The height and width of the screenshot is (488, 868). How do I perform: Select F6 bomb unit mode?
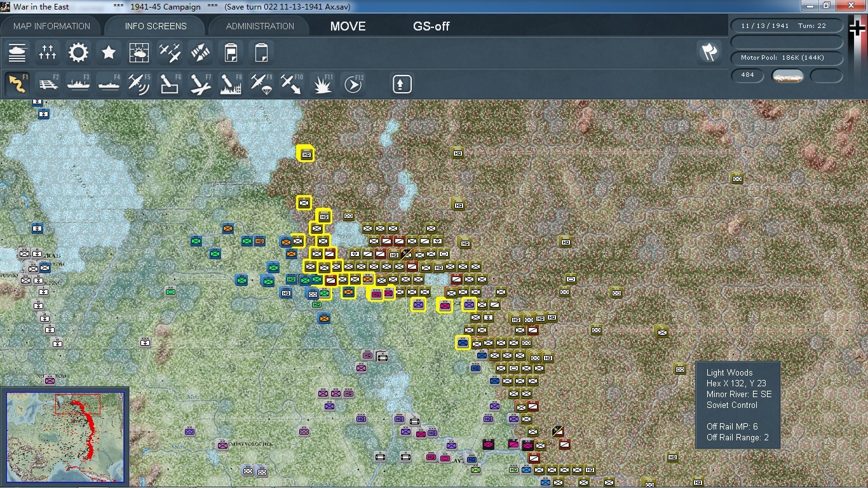[x=170, y=84]
